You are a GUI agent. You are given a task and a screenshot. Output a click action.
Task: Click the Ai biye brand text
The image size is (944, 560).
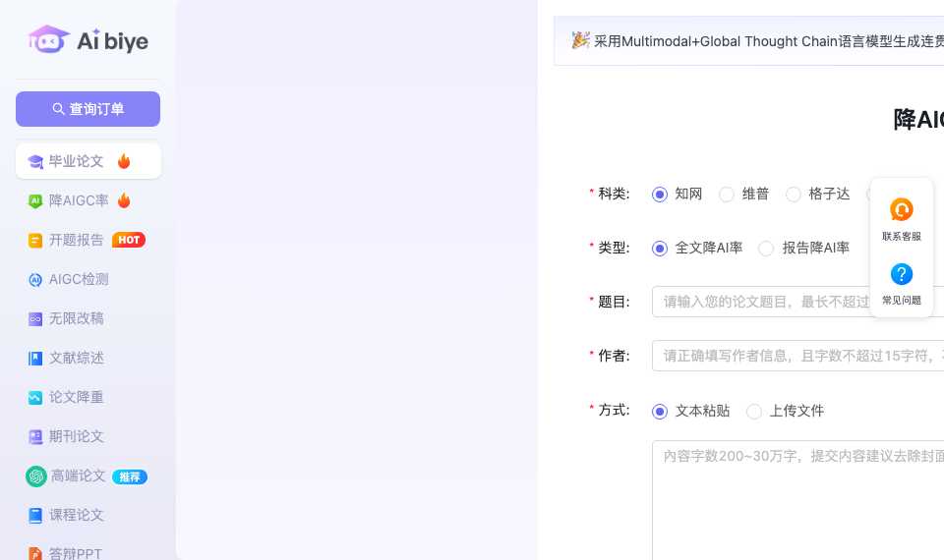(x=112, y=41)
